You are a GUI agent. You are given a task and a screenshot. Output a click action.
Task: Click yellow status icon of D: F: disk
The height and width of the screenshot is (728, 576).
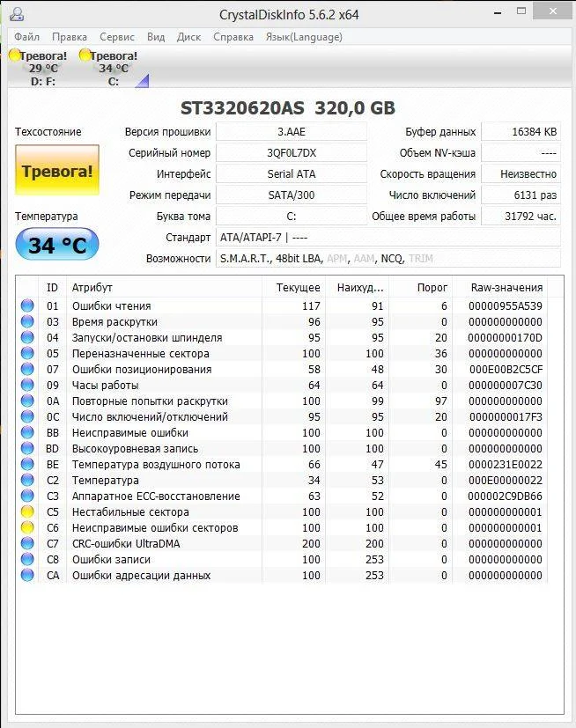[14, 55]
